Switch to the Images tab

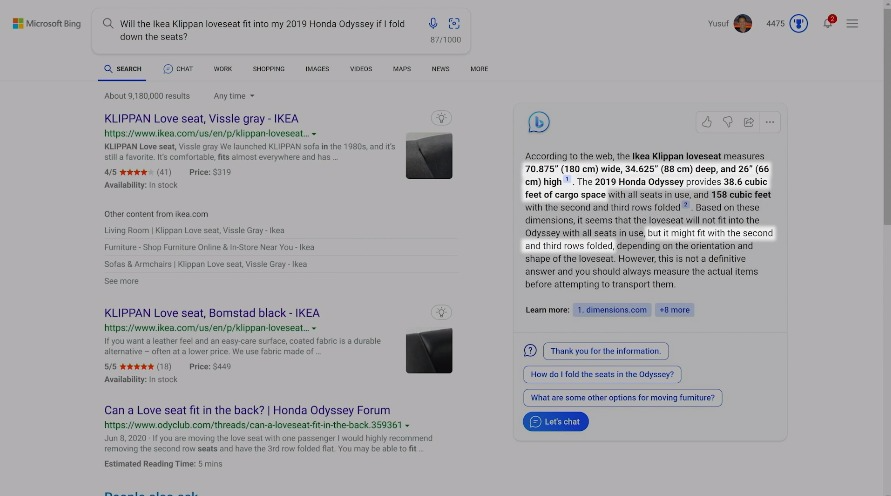[x=317, y=69]
